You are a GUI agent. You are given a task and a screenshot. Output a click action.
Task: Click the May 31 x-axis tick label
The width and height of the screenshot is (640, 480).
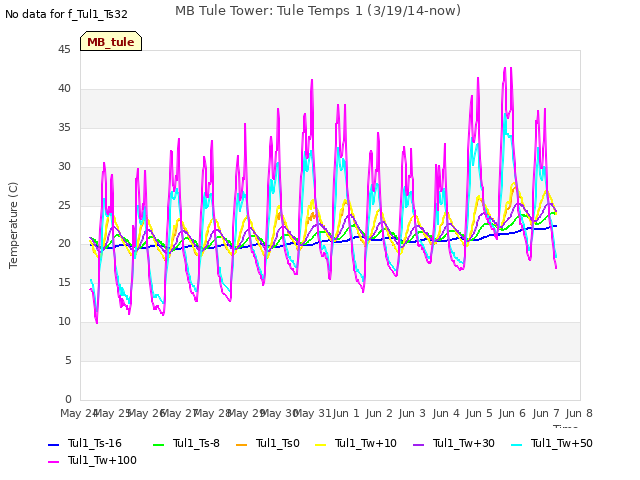pyautogui.click(x=312, y=413)
